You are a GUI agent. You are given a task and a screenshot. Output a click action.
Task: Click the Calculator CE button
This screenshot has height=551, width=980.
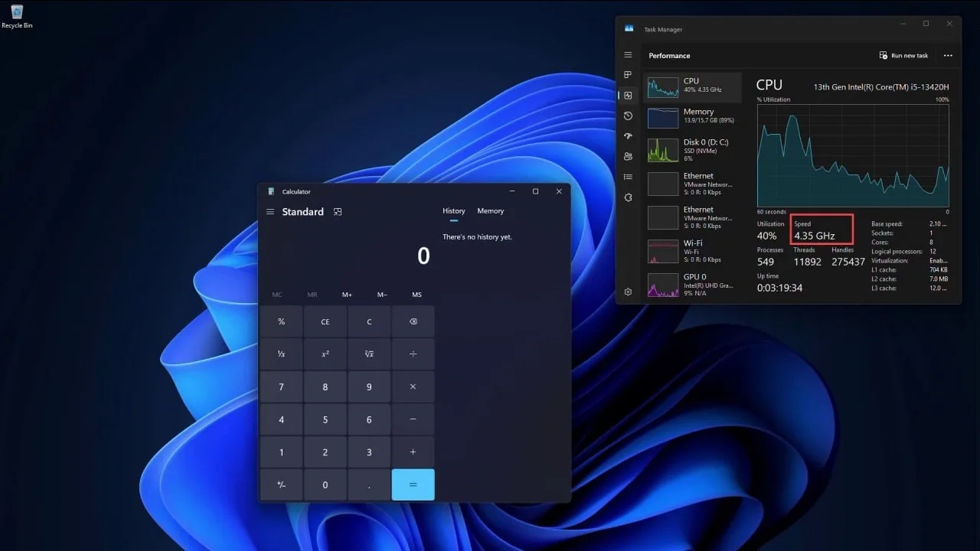325,321
